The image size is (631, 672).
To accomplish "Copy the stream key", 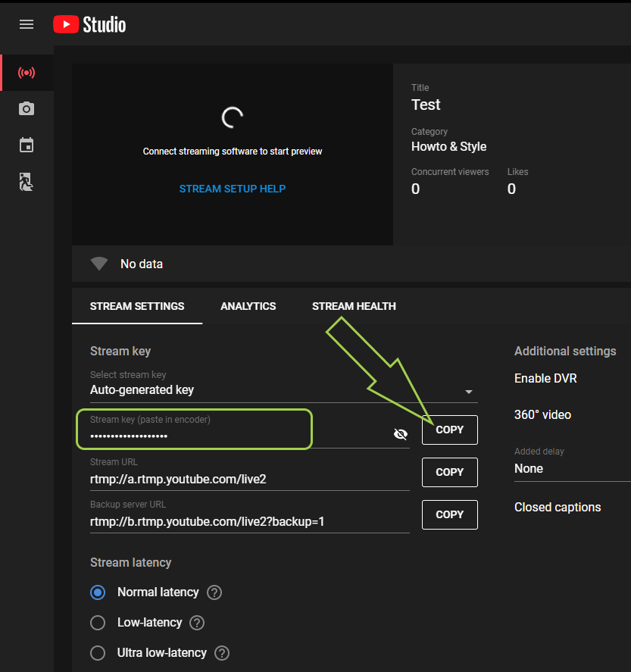I will pos(450,430).
